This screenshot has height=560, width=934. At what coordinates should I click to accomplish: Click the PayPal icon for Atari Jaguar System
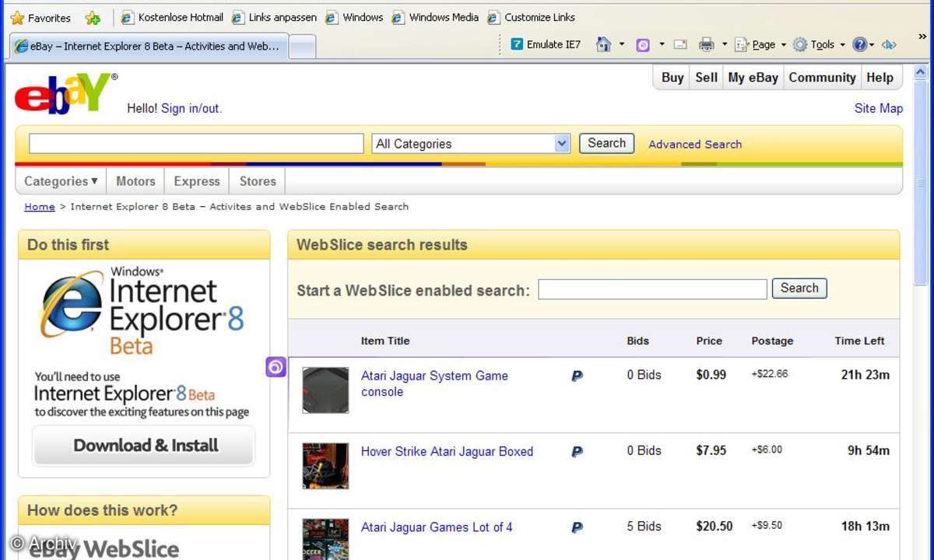pyautogui.click(x=577, y=376)
